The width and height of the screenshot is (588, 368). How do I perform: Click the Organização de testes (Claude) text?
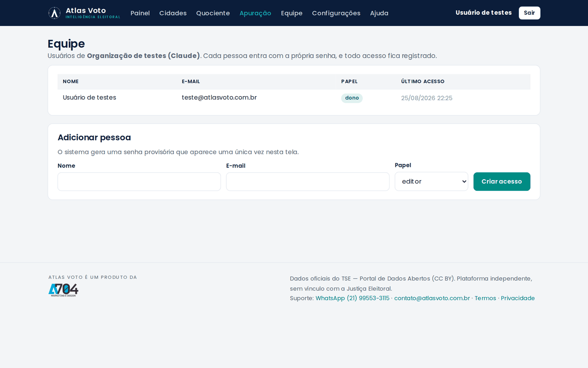pos(144,56)
